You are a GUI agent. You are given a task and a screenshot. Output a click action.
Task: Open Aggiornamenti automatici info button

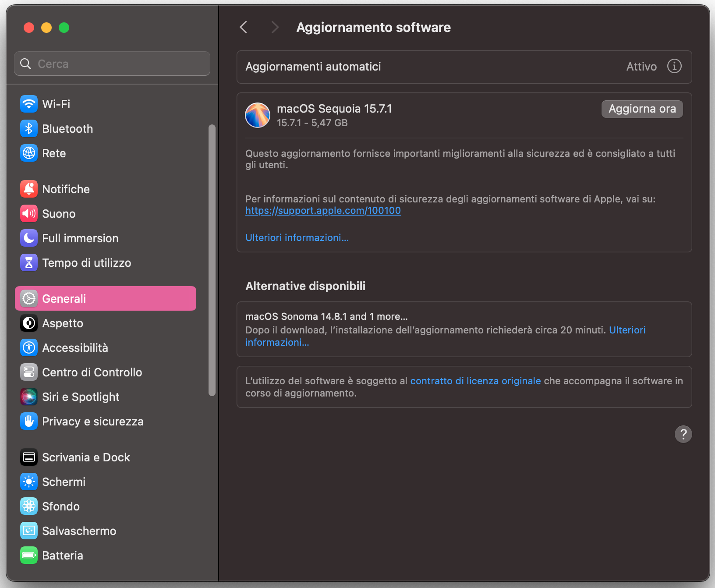click(x=674, y=66)
